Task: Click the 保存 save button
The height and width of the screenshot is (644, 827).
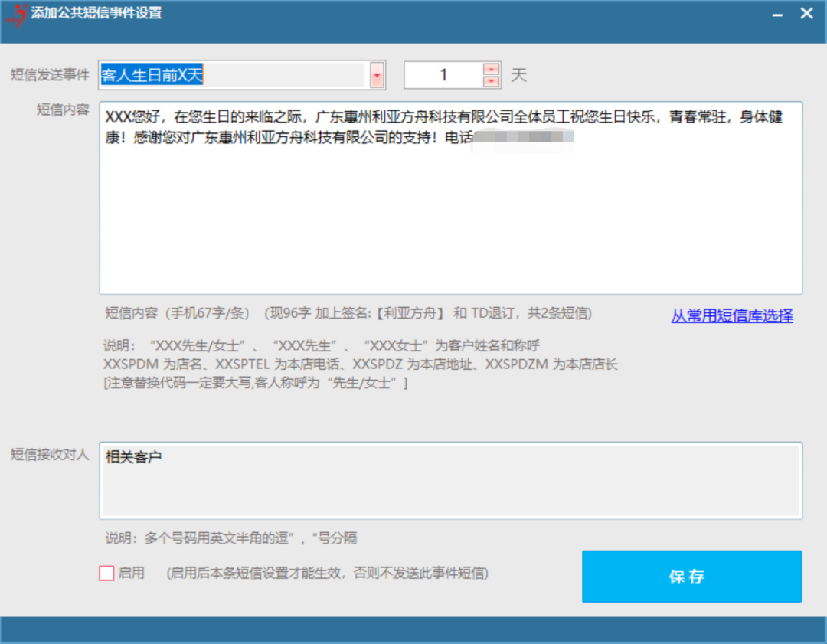Action: (x=691, y=577)
